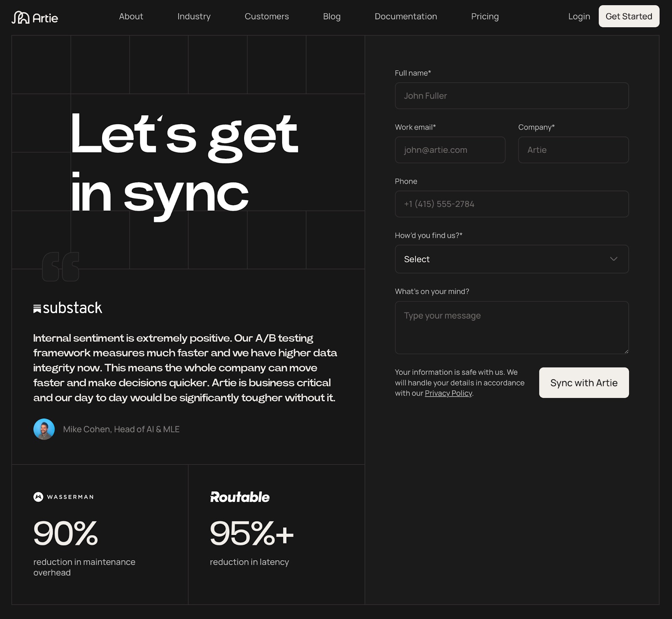Focus the Work email input field
The height and width of the screenshot is (619, 672).
pos(450,150)
